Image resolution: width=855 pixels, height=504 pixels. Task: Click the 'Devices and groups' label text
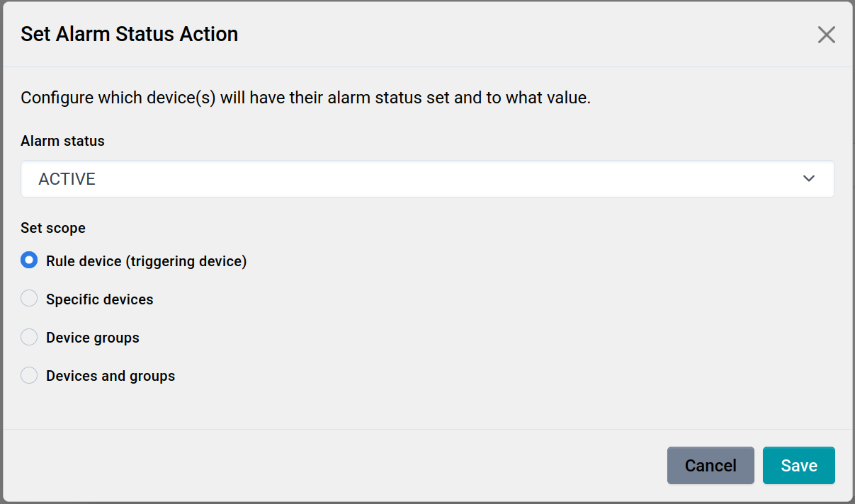tap(111, 376)
